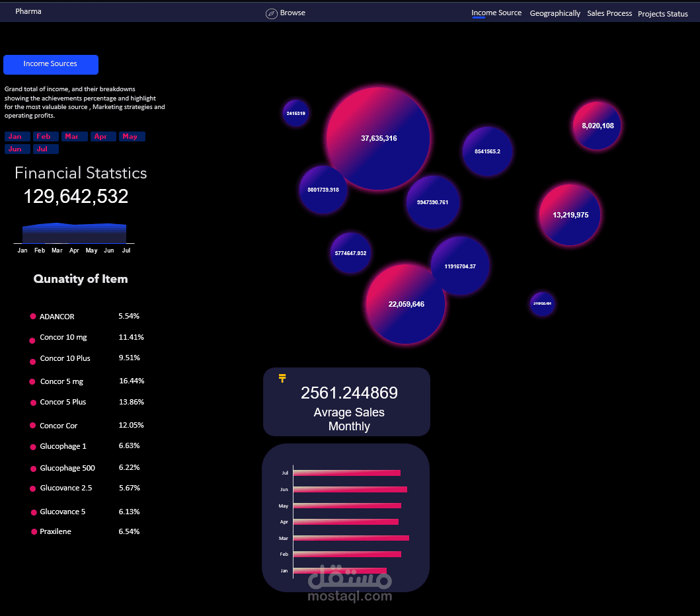Select the Jan month filter chip

click(17, 136)
